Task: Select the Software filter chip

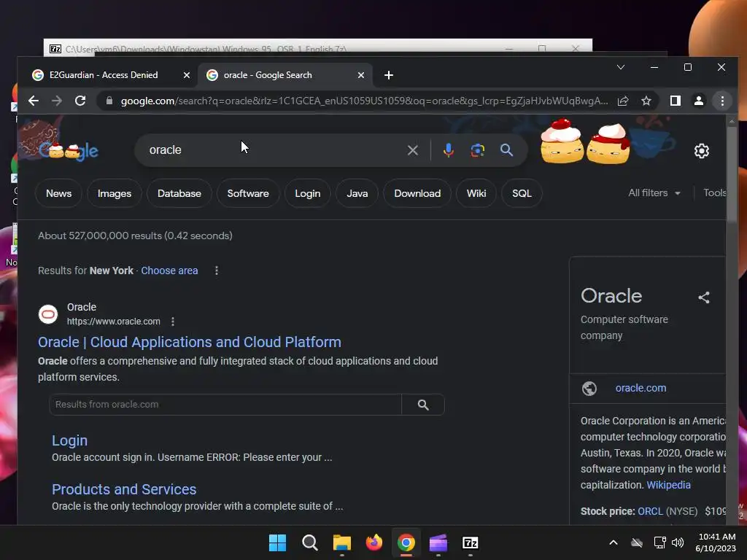Action: (248, 193)
